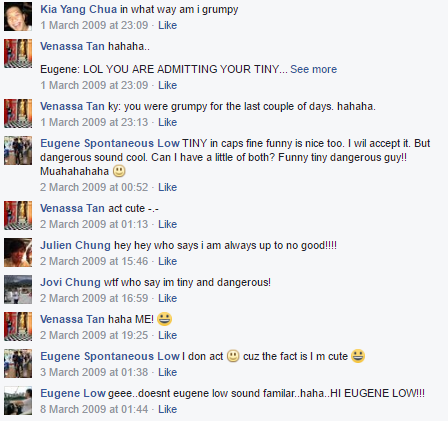Like Jovi Chung's 16:59 comment

click(167, 298)
